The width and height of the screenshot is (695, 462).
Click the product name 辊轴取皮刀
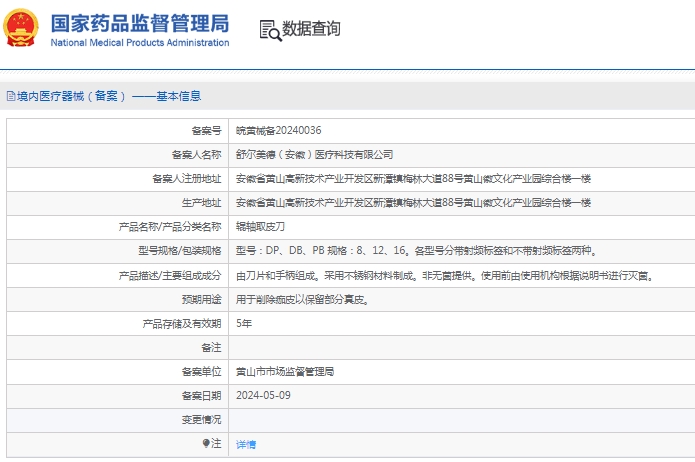(260, 227)
